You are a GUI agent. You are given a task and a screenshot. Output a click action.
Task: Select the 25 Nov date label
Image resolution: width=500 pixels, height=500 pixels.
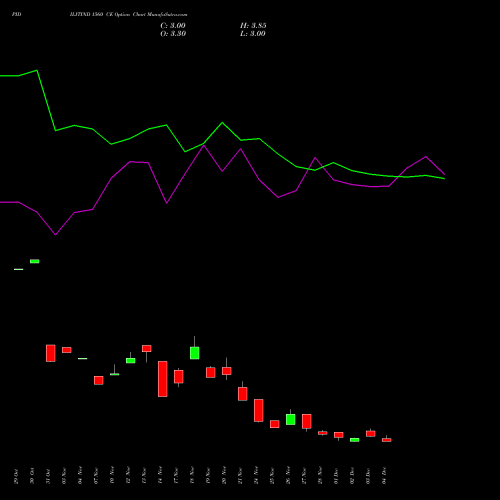(x=272, y=476)
